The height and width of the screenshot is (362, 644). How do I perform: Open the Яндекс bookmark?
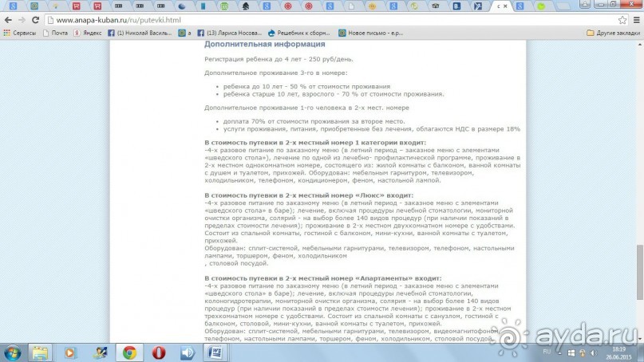(88, 33)
